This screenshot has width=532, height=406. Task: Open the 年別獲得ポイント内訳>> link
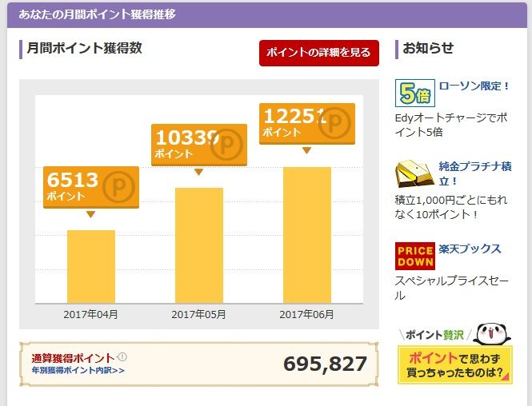click(x=78, y=370)
